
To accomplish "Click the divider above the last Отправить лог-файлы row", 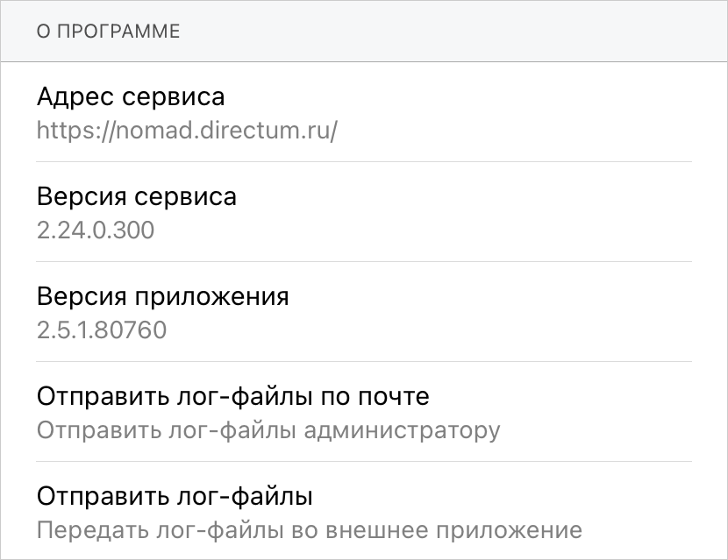I will click(x=364, y=462).
